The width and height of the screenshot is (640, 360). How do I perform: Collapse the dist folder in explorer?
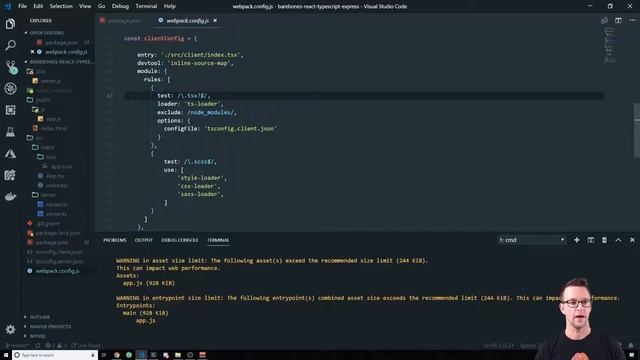pyautogui.click(x=41, y=71)
